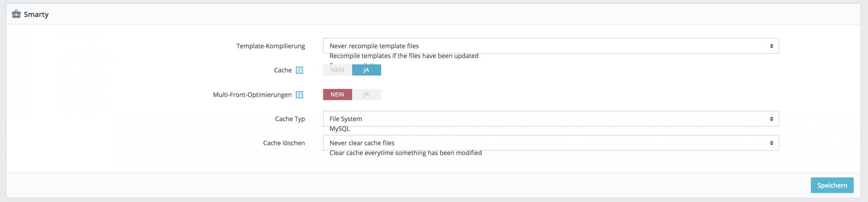Choose the MySQL option text
The width and height of the screenshot is (868, 202).
tap(340, 129)
